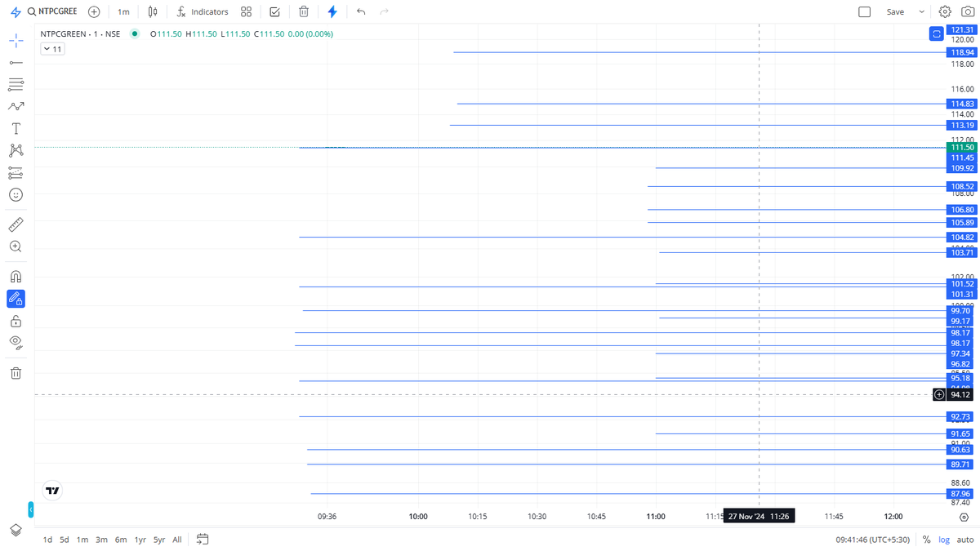Expand the left toolbar with blue handle

(31, 509)
